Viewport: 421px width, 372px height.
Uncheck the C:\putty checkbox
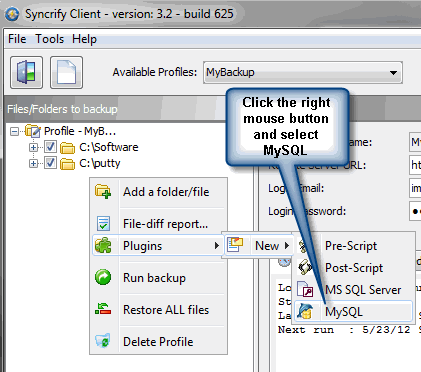50,163
